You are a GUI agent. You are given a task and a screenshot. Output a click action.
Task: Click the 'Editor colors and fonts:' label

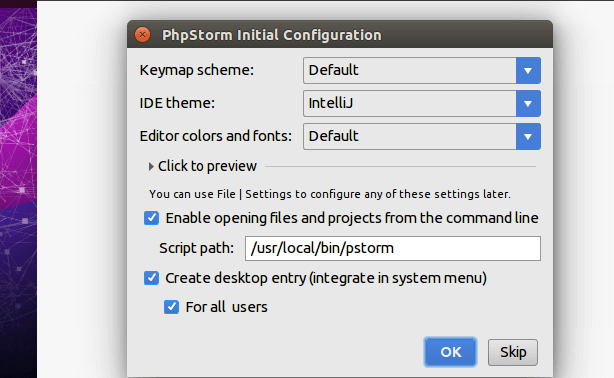(216, 136)
